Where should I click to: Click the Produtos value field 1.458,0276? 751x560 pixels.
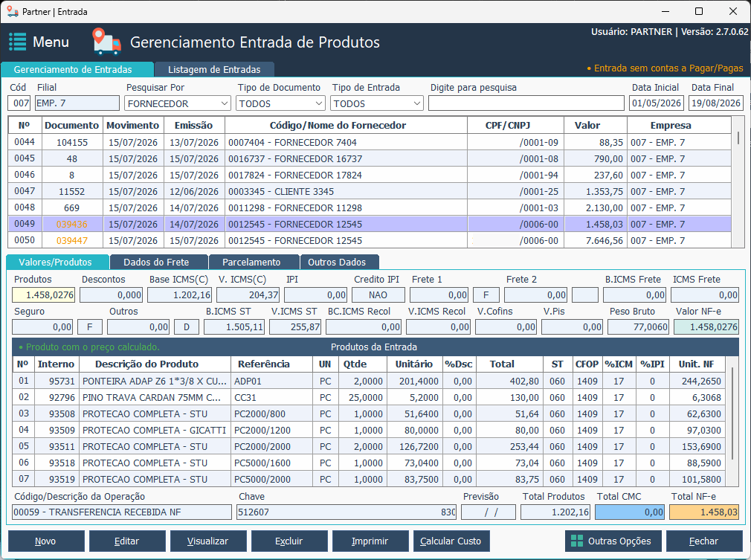click(44, 295)
